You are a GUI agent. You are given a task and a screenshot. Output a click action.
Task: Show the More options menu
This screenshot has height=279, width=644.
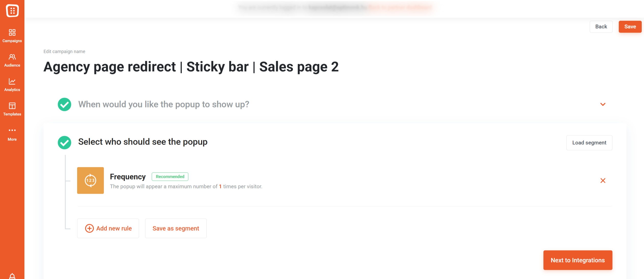pyautogui.click(x=12, y=134)
